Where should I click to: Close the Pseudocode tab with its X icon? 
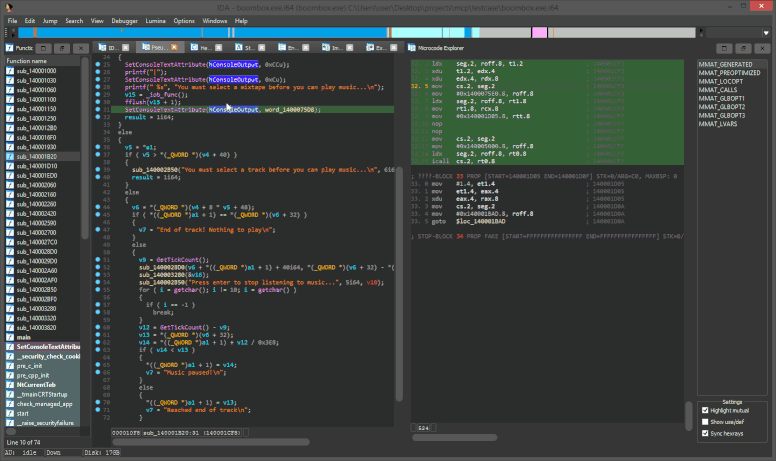coord(175,47)
